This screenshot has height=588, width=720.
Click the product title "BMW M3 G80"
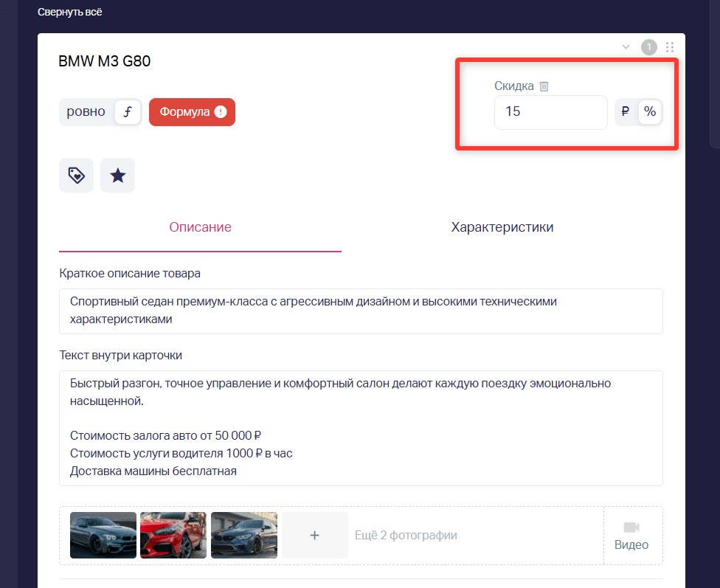[105, 61]
